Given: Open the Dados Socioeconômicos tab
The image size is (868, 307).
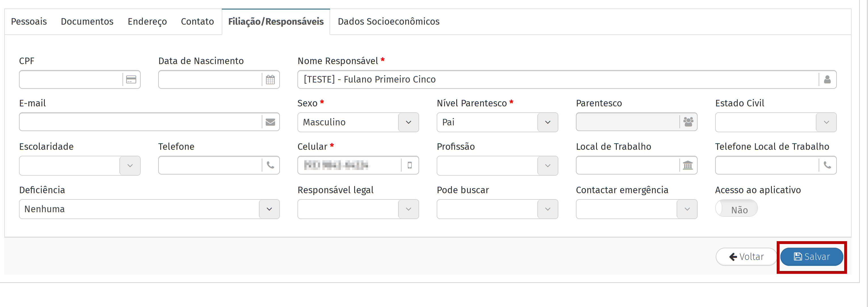Looking at the screenshot, I should point(388,22).
